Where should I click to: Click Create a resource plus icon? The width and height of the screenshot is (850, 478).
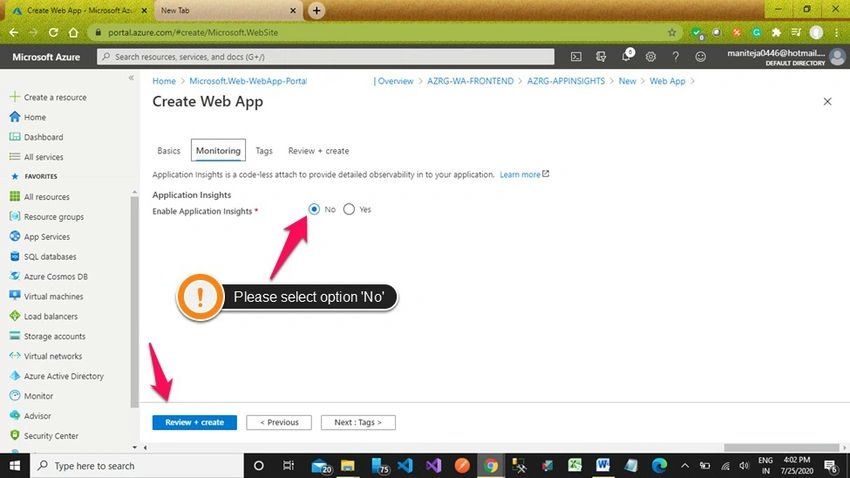click(x=15, y=97)
